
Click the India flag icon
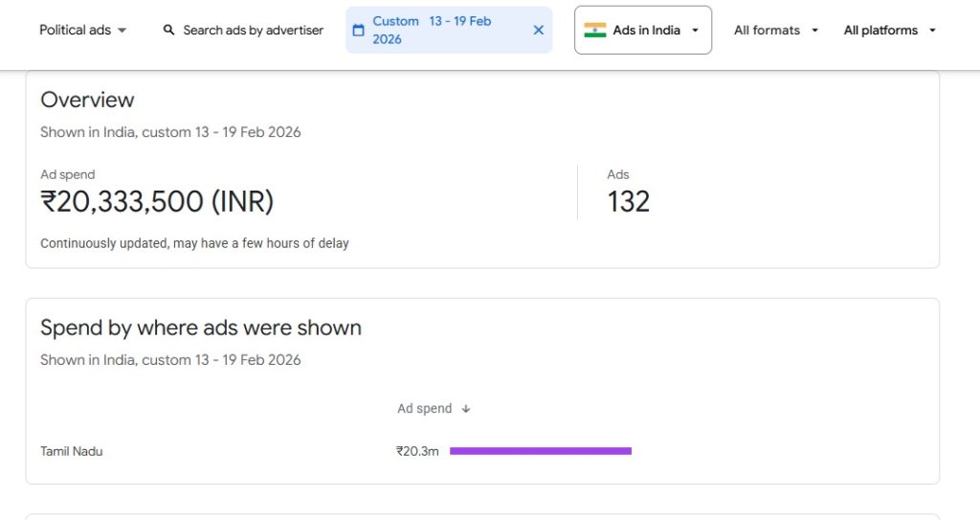[x=595, y=31]
